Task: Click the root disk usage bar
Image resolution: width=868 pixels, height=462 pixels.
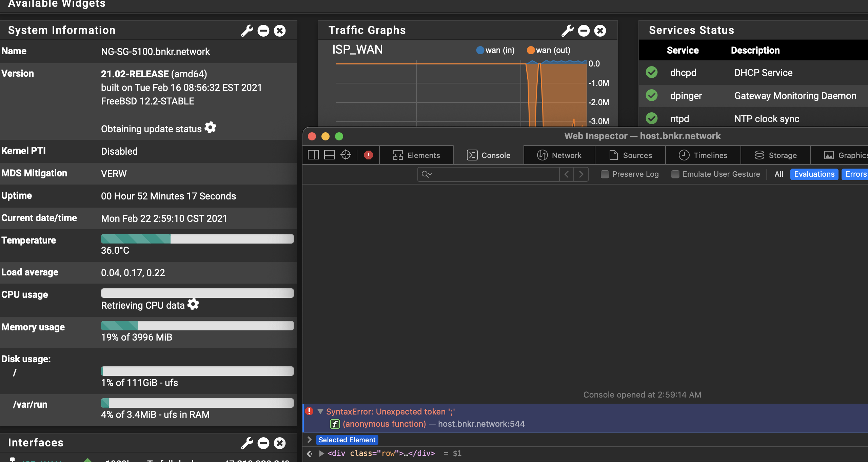Action: [x=197, y=371]
